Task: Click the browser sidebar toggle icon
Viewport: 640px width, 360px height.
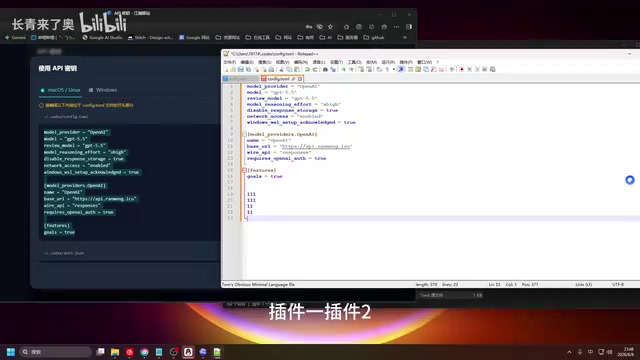Action: click(x=409, y=27)
